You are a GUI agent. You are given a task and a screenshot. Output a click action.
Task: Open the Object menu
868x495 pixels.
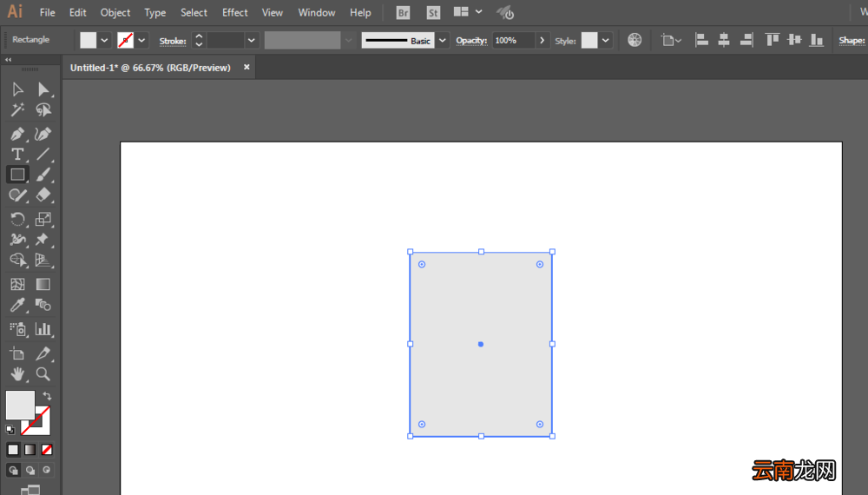coord(115,12)
